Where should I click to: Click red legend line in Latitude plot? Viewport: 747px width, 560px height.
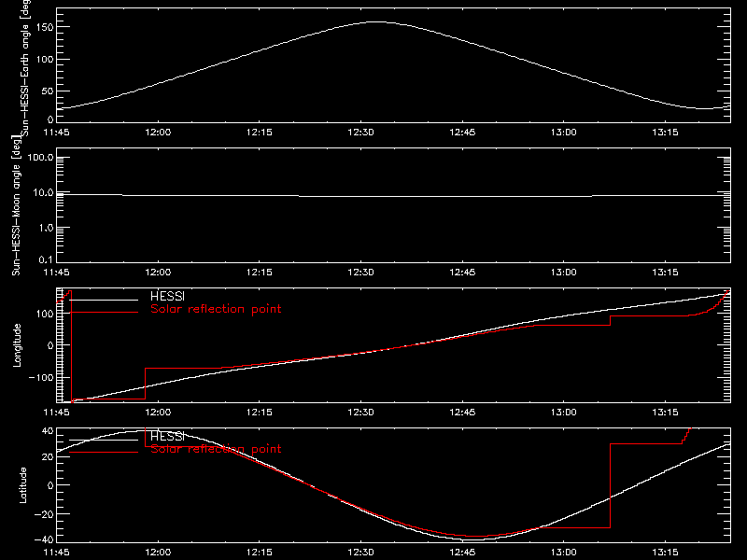pyautogui.click(x=104, y=452)
